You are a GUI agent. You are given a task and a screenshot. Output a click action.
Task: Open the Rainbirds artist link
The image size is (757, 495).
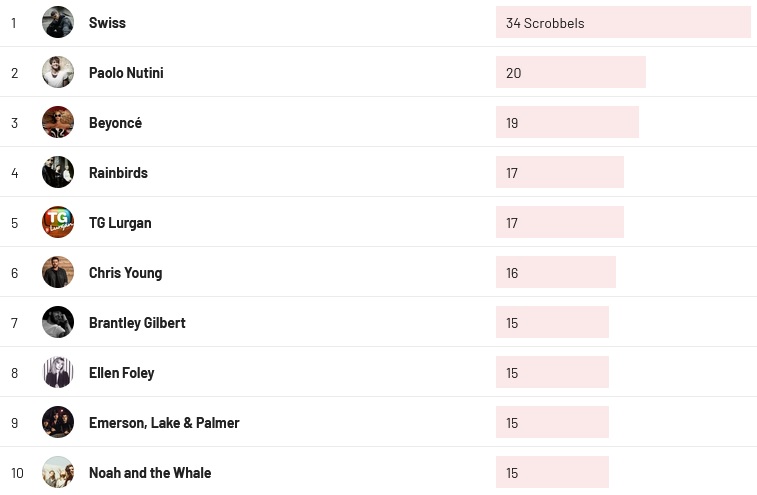(x=118, y=173)
